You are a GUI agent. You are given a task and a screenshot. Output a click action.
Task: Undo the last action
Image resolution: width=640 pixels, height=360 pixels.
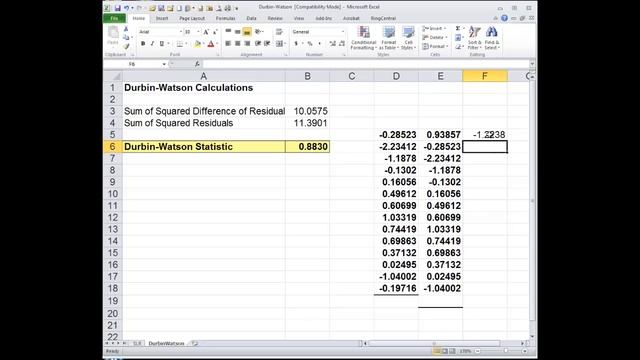(127, 8)
